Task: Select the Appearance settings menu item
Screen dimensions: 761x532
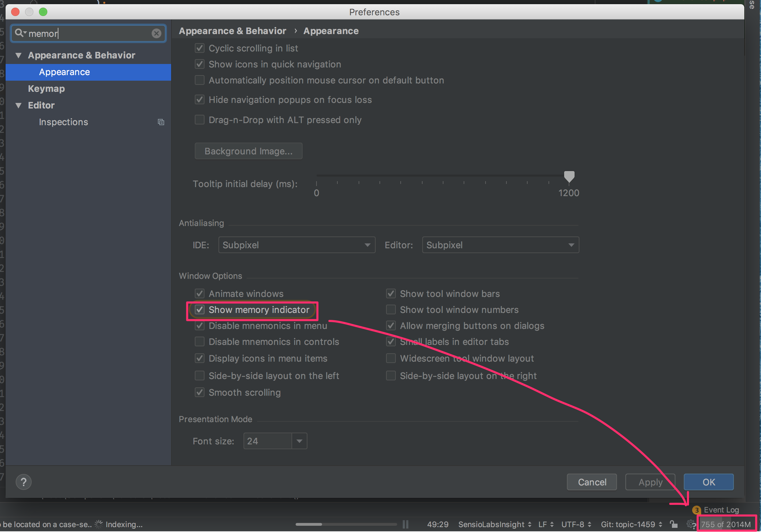Action: tap(64, 72)
